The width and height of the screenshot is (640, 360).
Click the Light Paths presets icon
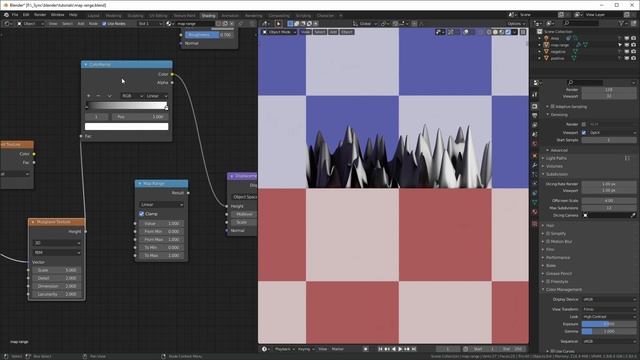click(x=627, y=158)
